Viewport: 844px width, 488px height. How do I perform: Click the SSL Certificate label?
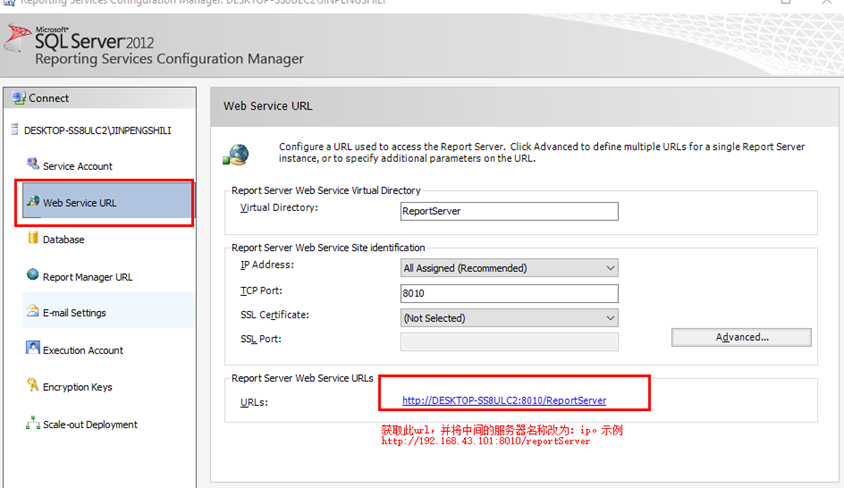(x=275, y=315)
